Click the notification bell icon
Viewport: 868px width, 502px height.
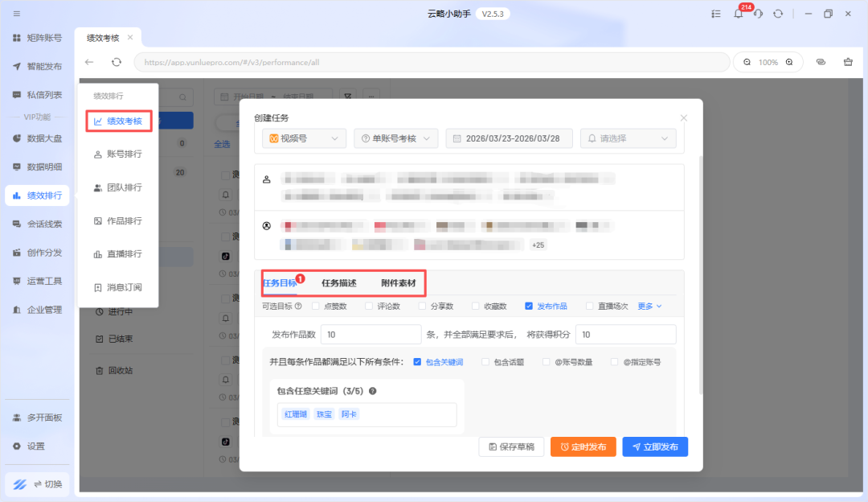tap(738, 14)
